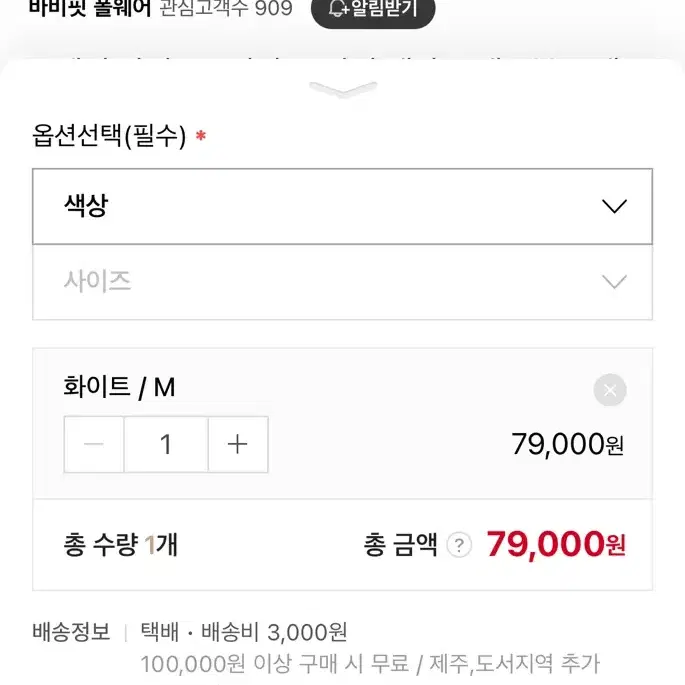Image resolution: width=685 pixels, height=685 pixels.
Task: Collapse the option sheet with the top chevron handle
Action: coord(343,89)
